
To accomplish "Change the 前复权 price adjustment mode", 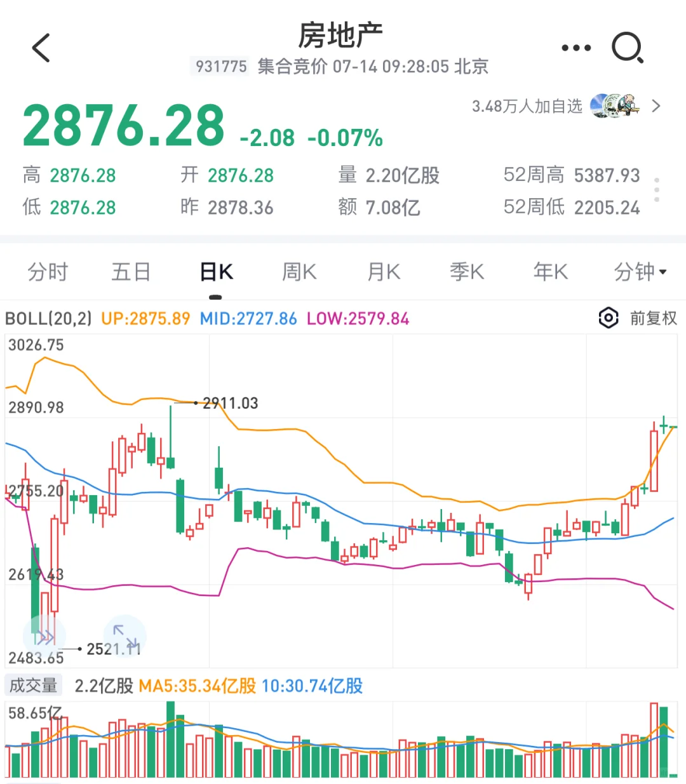I will [653, 318].
